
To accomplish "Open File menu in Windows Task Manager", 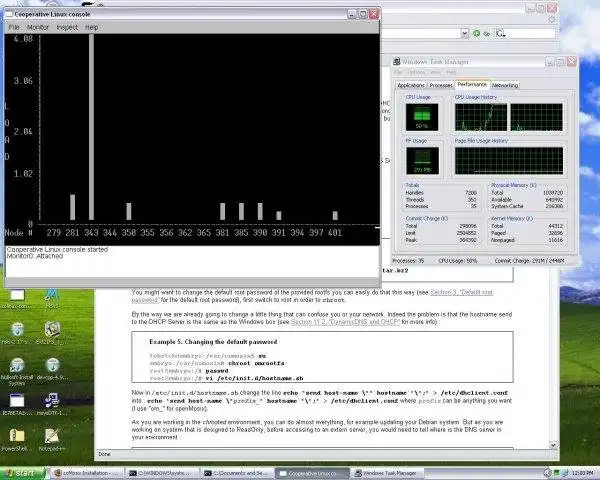I will (x=398, y=72).
